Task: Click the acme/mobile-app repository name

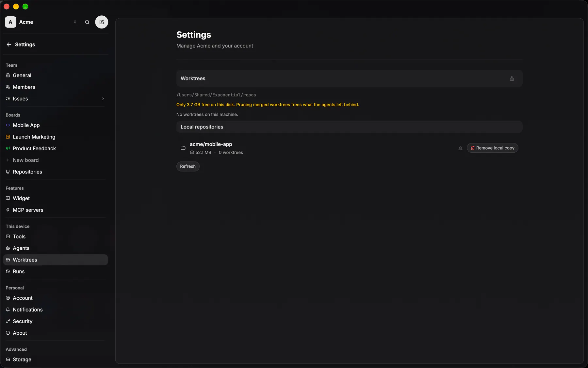Action: tap(211, 144)
